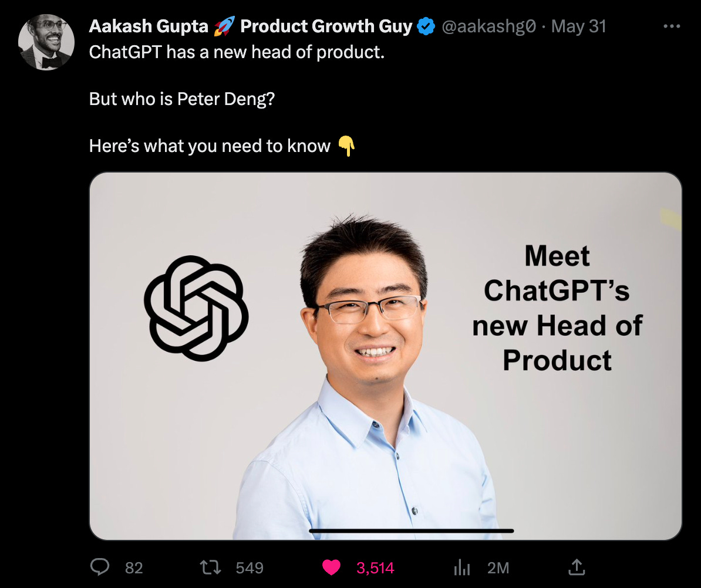Click the like count 3,514
Image resolution: width=701 pixels, height=588 pixels.
pyautogui.click(x=375, y=568)
